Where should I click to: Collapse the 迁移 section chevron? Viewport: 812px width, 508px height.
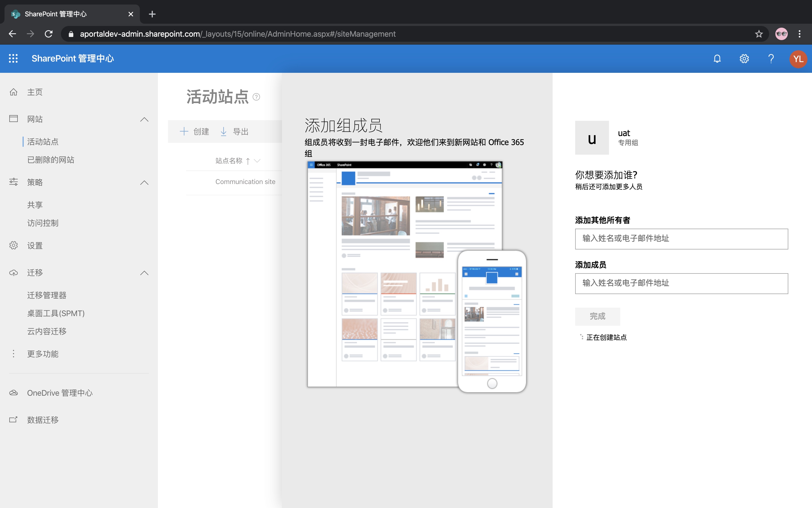144,273
